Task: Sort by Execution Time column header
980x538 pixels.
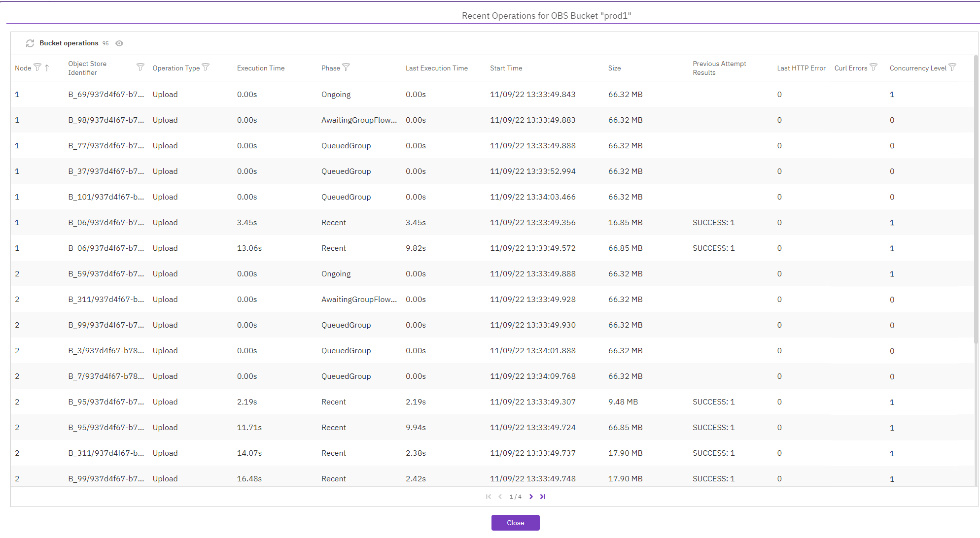Action: (x=261, y=68)
